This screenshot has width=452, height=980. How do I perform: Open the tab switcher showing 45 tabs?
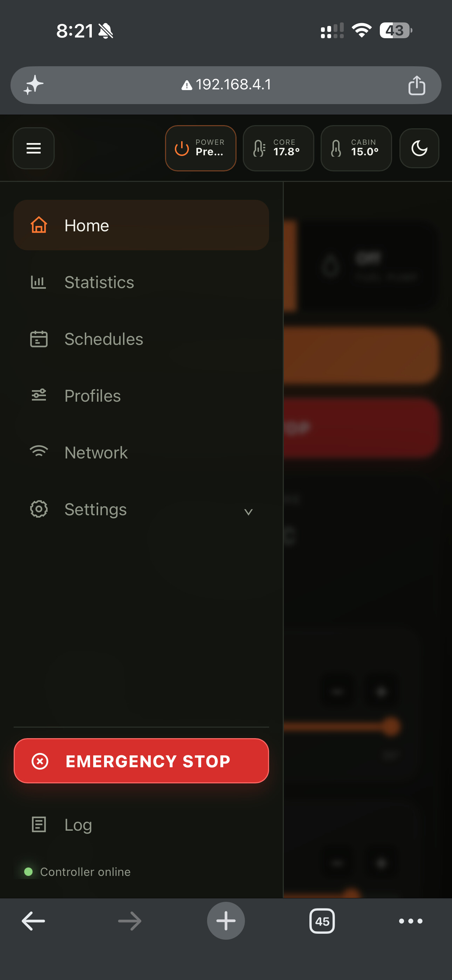pyautogui.click(x=322, y=921)
